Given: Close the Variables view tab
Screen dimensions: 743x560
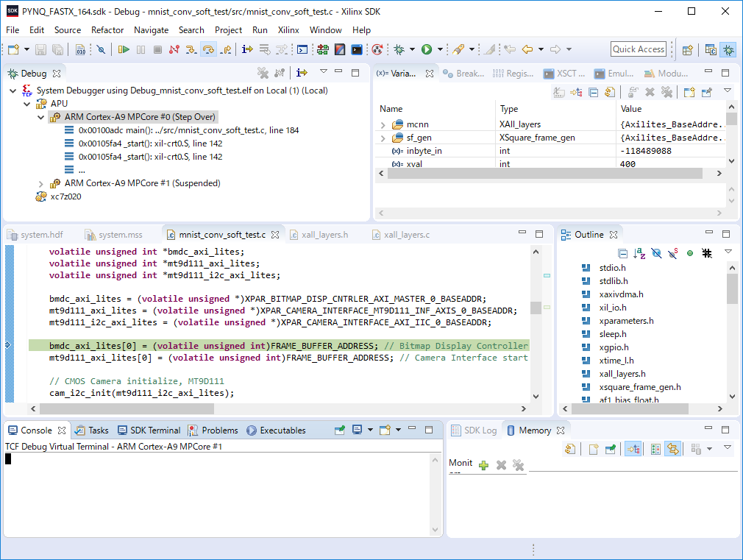Looking at the screenshot, I should tap(430, 74).
